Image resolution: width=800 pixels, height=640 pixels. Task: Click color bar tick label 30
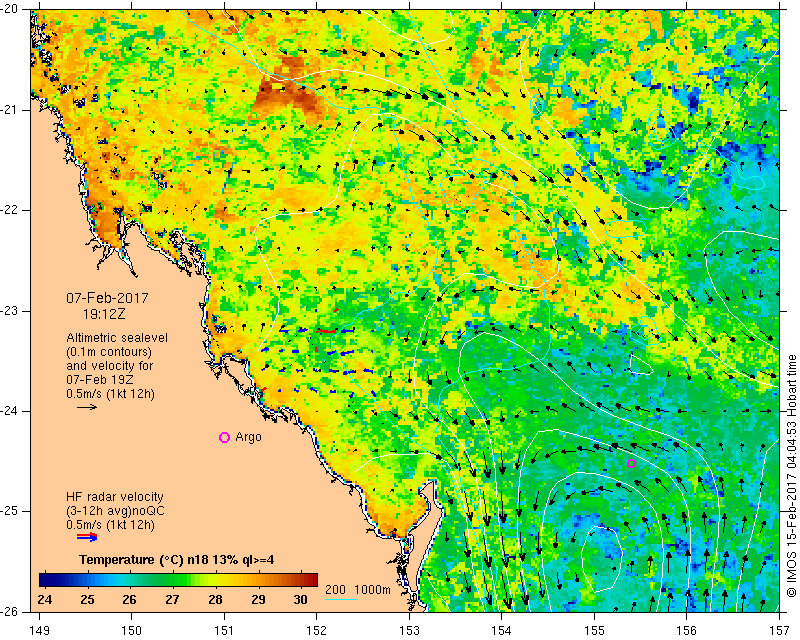tap(300, 599)
